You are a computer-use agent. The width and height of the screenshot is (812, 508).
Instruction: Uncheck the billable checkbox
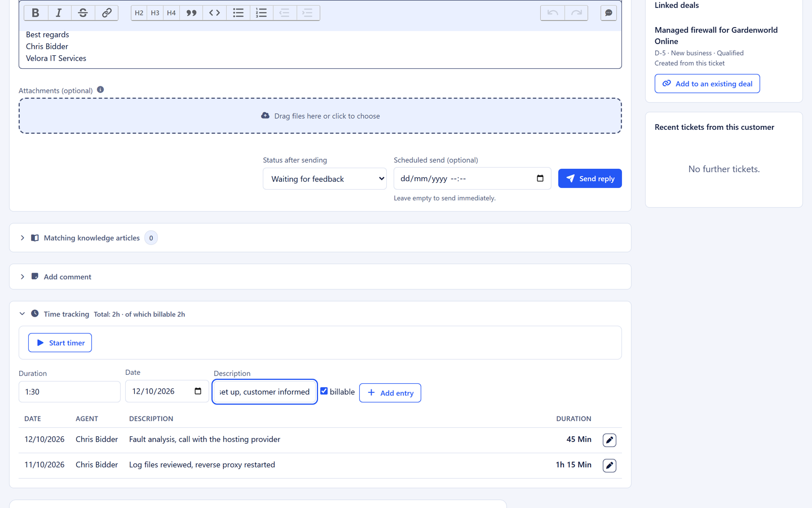pos(324,391)
